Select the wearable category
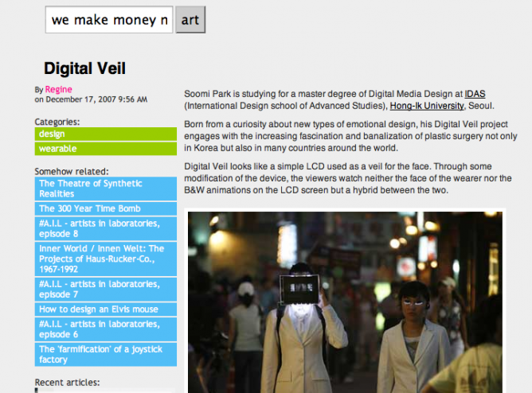The width and height of the screenshot is (532, 393). click(x=105, y=149)
